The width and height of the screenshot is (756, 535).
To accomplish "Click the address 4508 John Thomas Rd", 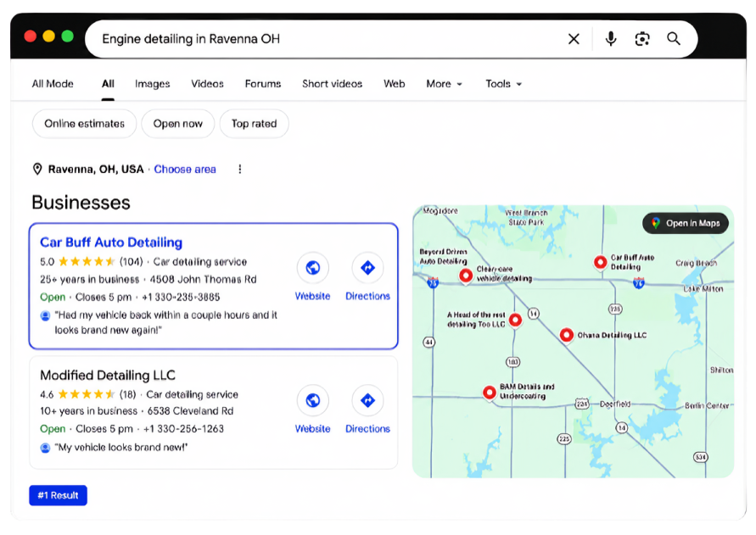I will [203, 280].
